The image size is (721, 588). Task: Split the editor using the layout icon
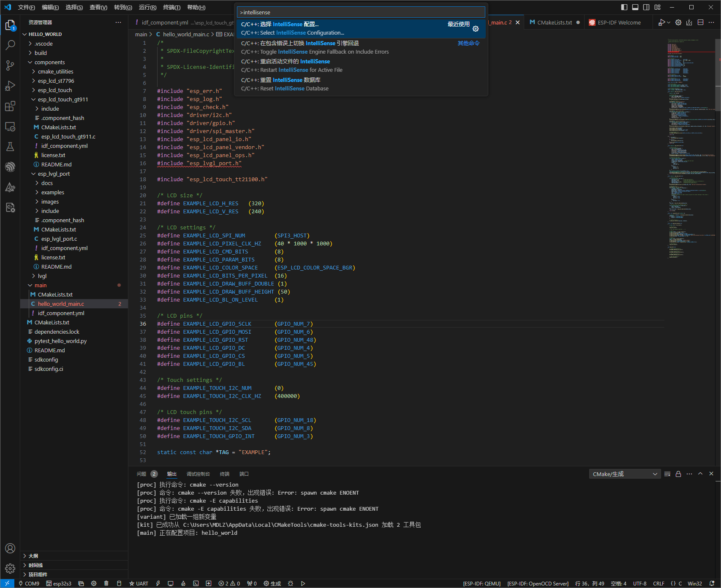tap(700, 22)
